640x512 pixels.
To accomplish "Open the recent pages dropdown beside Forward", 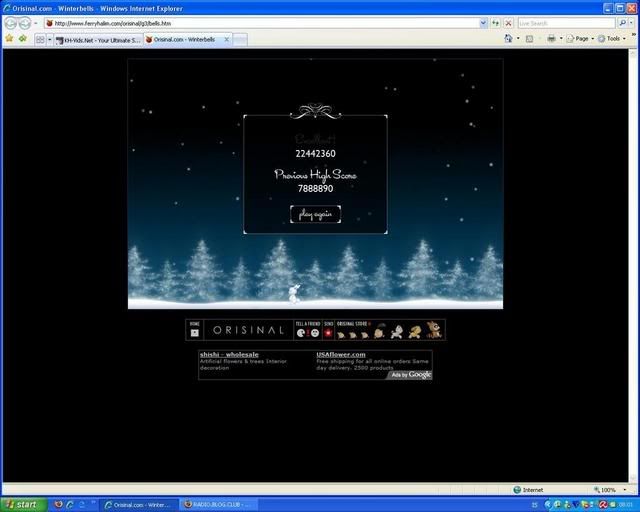I will click(36, 23).
